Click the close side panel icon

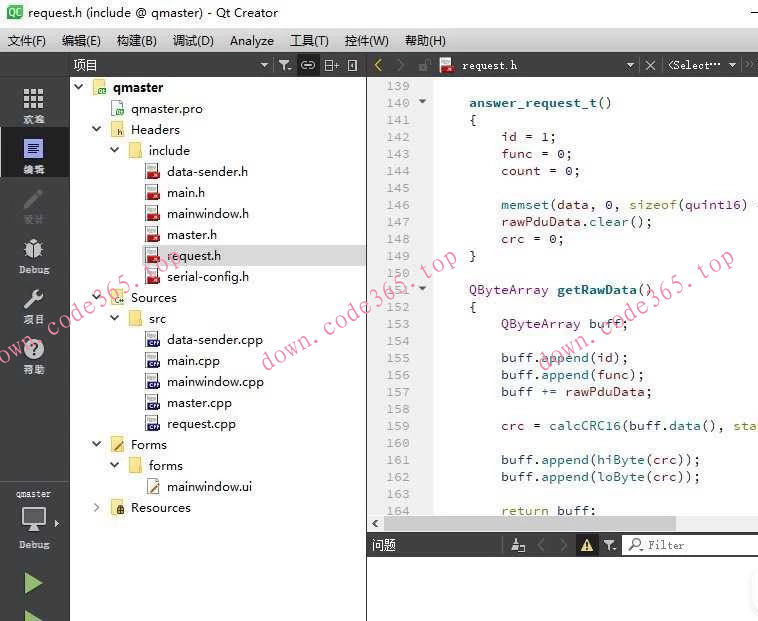(352, 65)
